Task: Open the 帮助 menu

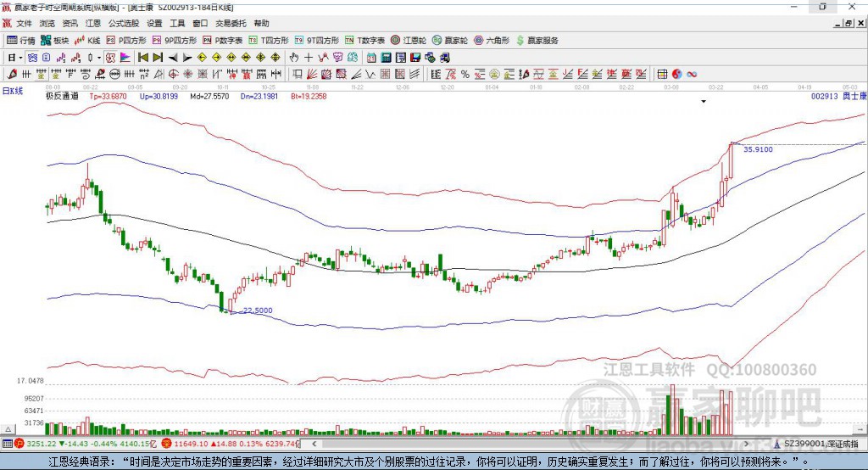Action: coord(261,23)
